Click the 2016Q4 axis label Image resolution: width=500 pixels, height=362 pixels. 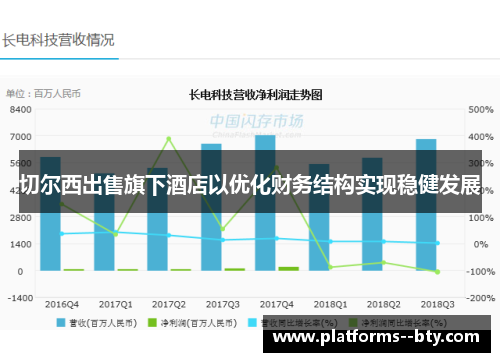point(62,304)
